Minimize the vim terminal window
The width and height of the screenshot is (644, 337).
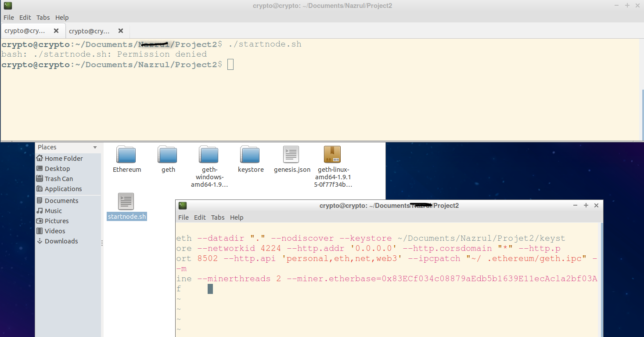(575, 206)
